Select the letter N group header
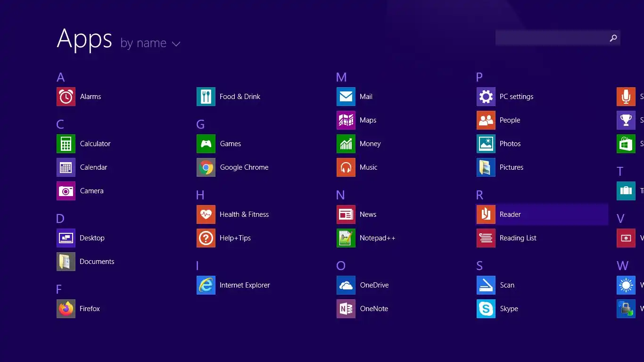 341,195
